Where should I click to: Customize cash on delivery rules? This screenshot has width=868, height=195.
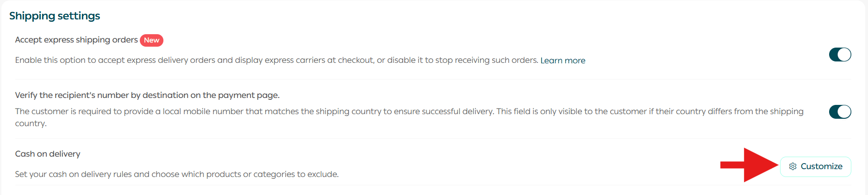(816, 166)
